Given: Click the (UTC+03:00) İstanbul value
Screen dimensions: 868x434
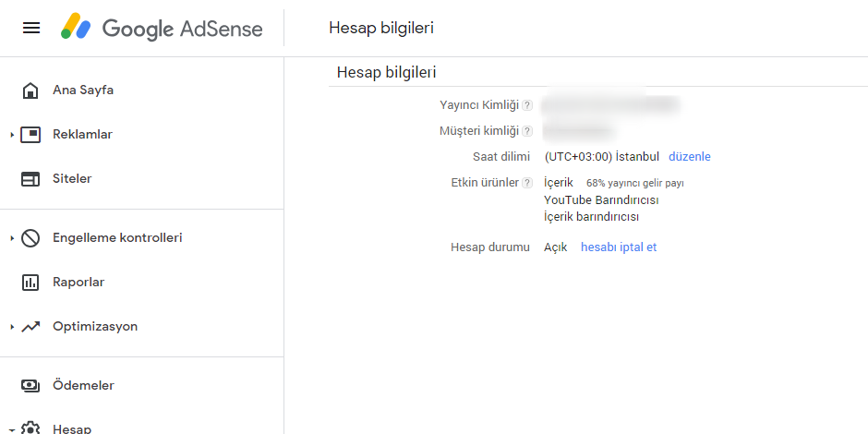Looking at the screenshot, I should 602,157.
